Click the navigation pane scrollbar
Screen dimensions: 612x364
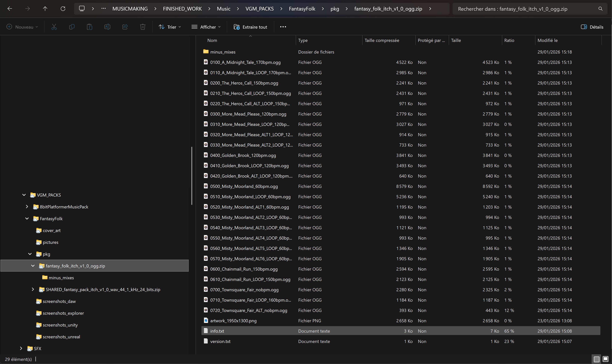192,176
